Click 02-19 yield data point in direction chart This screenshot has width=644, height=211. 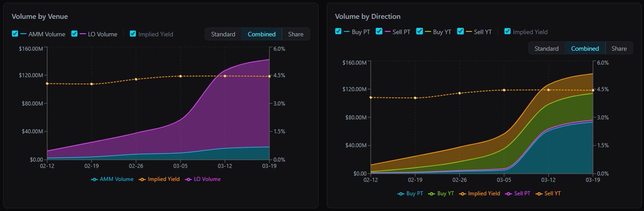(415, 98)
